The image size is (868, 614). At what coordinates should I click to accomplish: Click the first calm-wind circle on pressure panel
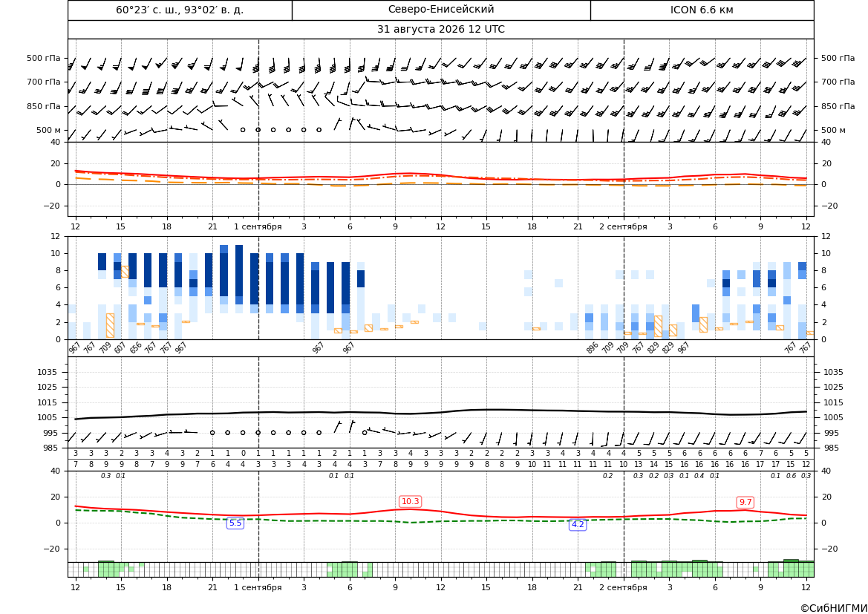(x=212, y=432)
